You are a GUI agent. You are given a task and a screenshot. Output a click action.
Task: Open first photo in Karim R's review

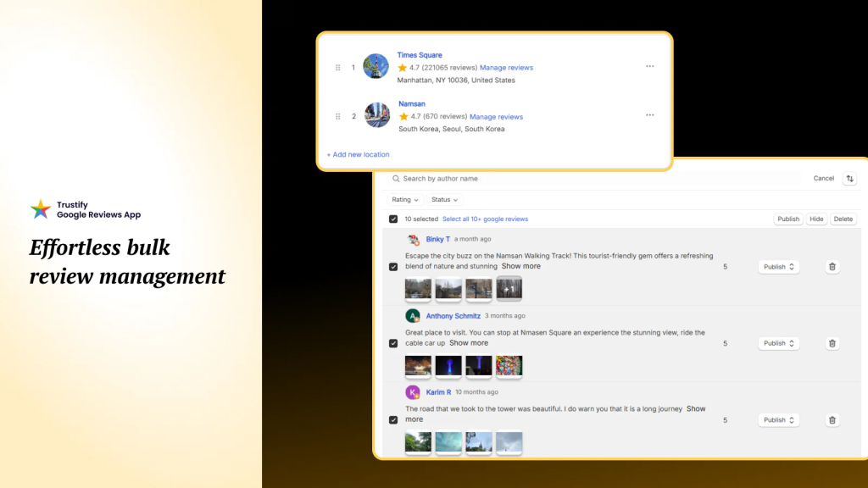pos(418,442)
